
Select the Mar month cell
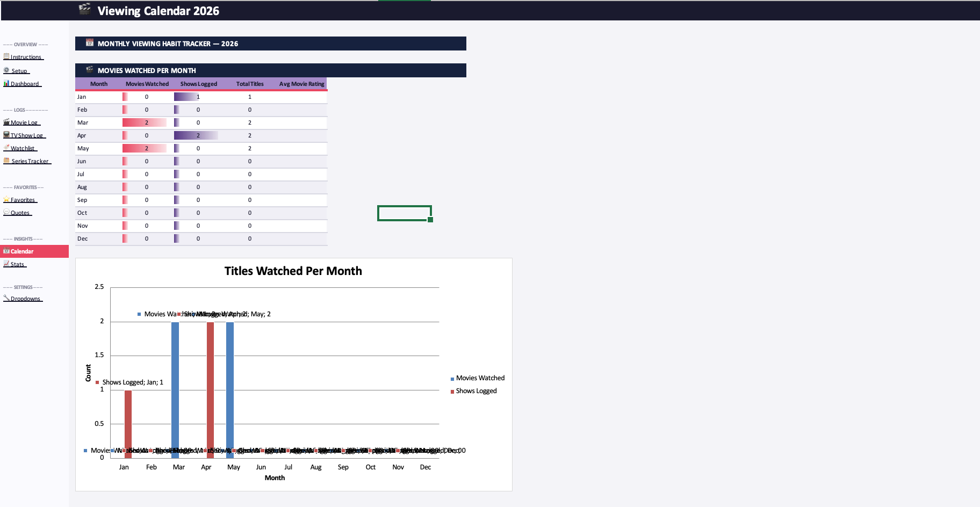point(99,122)
